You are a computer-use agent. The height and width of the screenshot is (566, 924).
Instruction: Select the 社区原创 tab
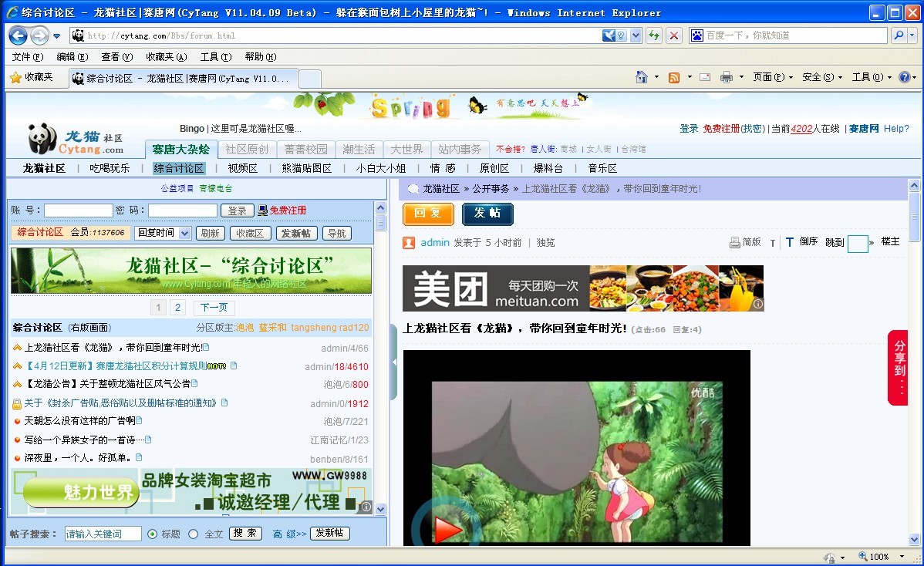(247, 150)
